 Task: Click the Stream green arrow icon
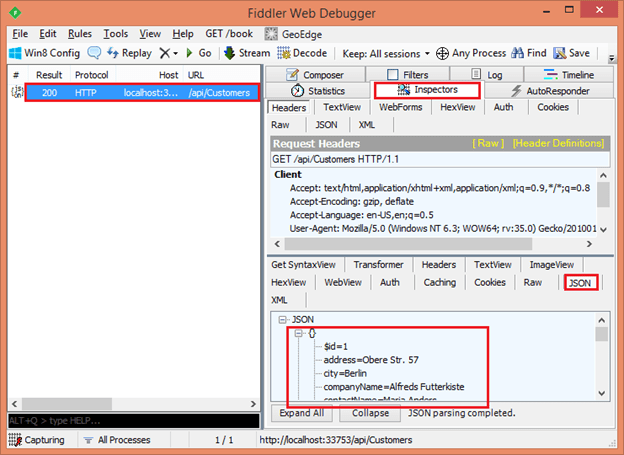[230, 53]
